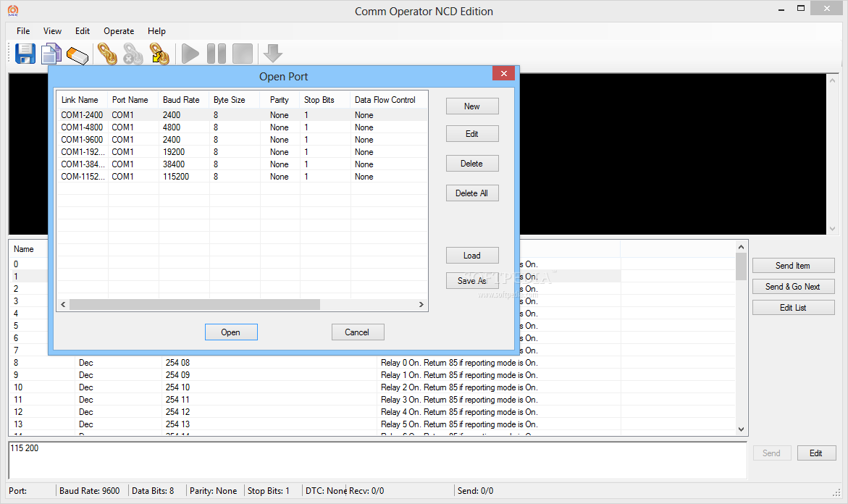Click the right arrow of dialog list scrollbar

coord(421,304)
